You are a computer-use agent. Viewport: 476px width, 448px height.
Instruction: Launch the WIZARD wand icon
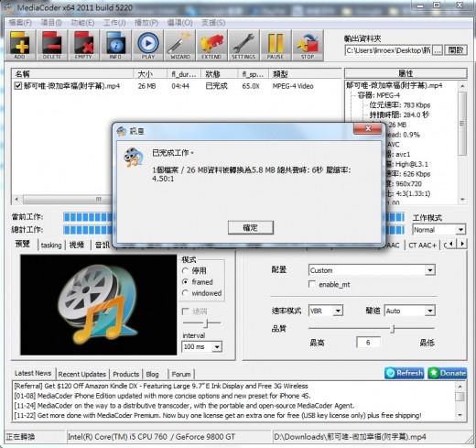pyautogui.click(x=180, y=45)
